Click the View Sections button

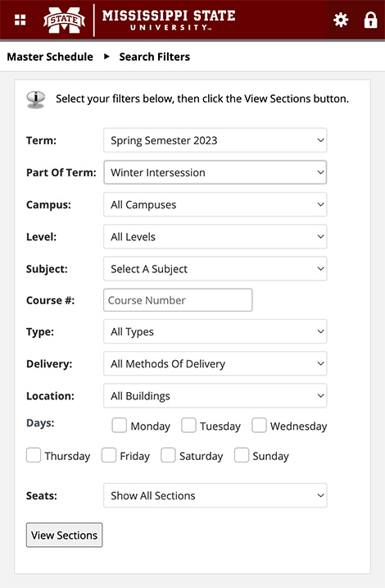[64, 536]
